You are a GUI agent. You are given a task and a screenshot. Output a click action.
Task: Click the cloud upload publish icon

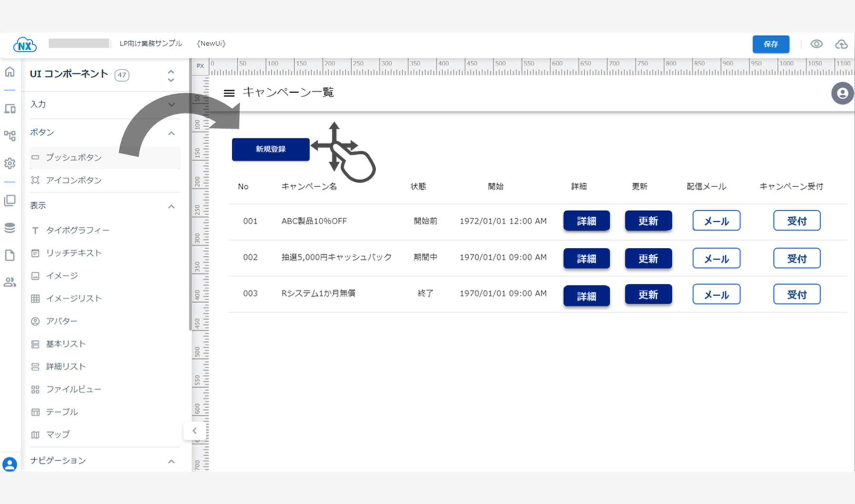(841, 44)
